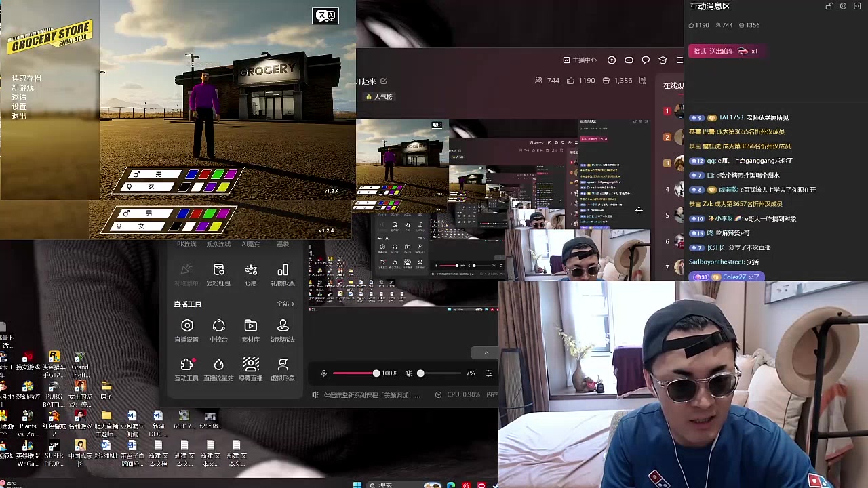
Task: Click the 744 viewer count indicator
Action: pos(547,80)
